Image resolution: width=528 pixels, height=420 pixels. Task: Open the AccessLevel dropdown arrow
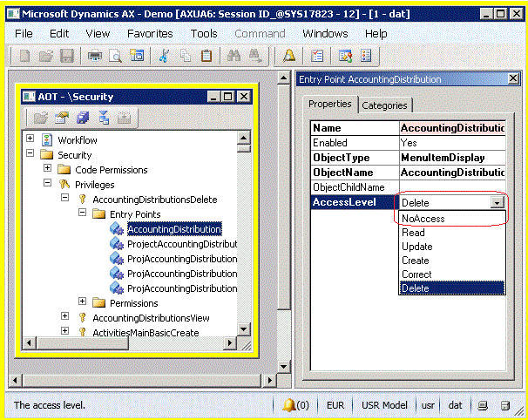tap(498, 202)
